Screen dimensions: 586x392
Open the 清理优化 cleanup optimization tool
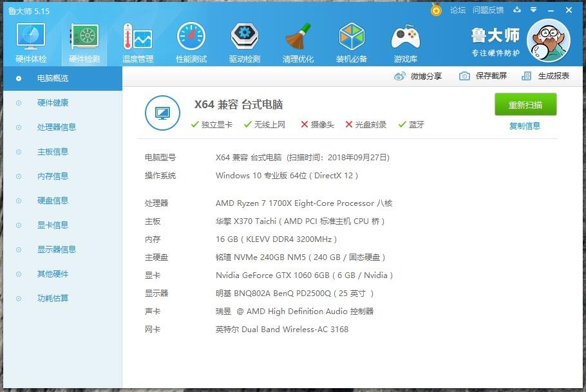[x=298, y=41]
